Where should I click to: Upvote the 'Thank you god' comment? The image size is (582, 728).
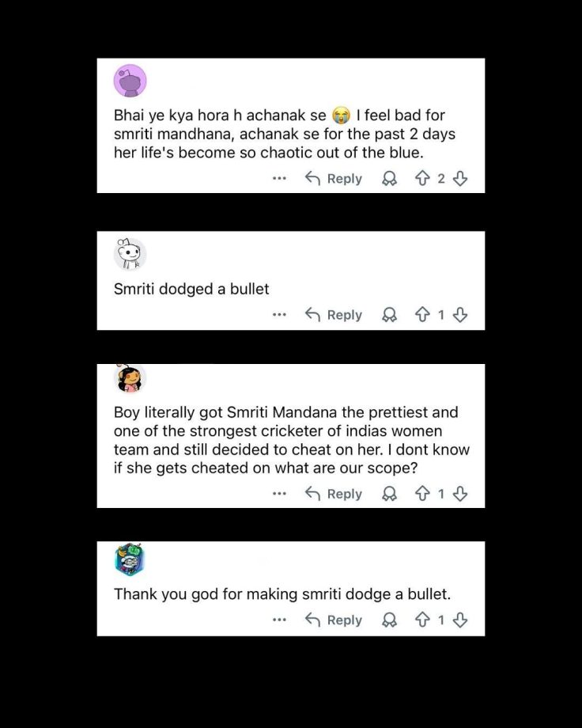422,620
